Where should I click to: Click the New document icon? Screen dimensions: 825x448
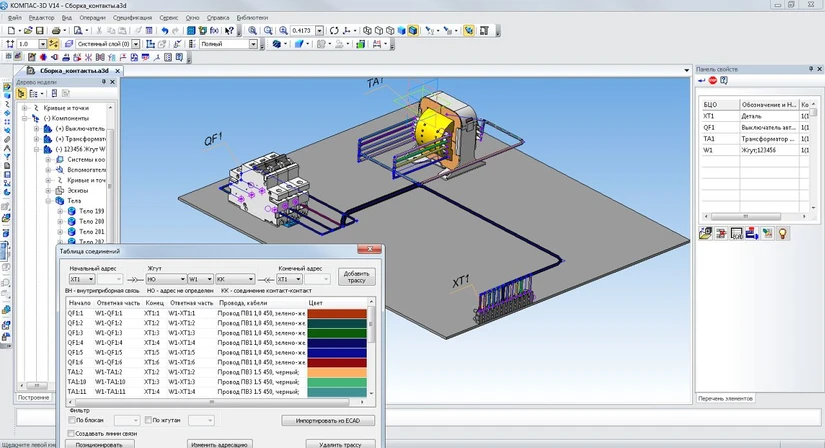(x=10, y=31)
